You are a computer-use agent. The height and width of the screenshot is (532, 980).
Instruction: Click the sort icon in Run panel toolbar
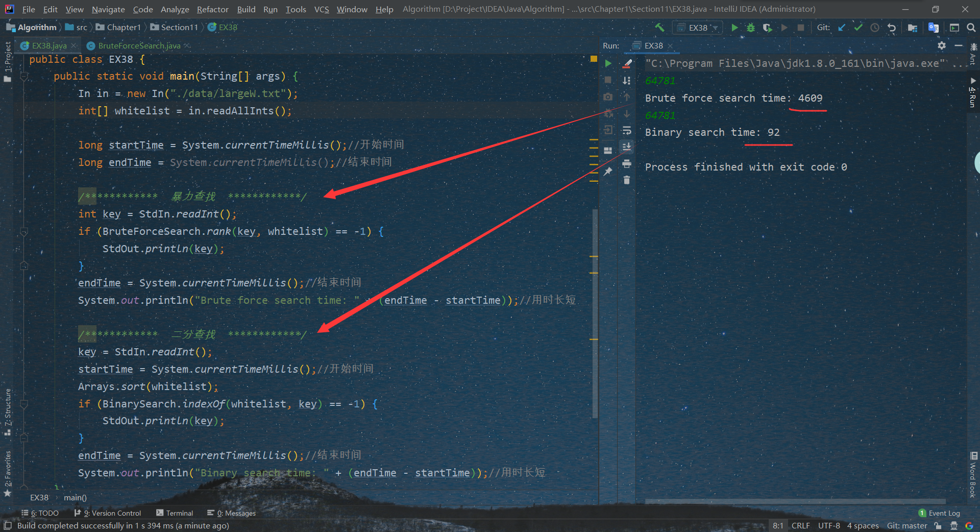tap(627, 80)
